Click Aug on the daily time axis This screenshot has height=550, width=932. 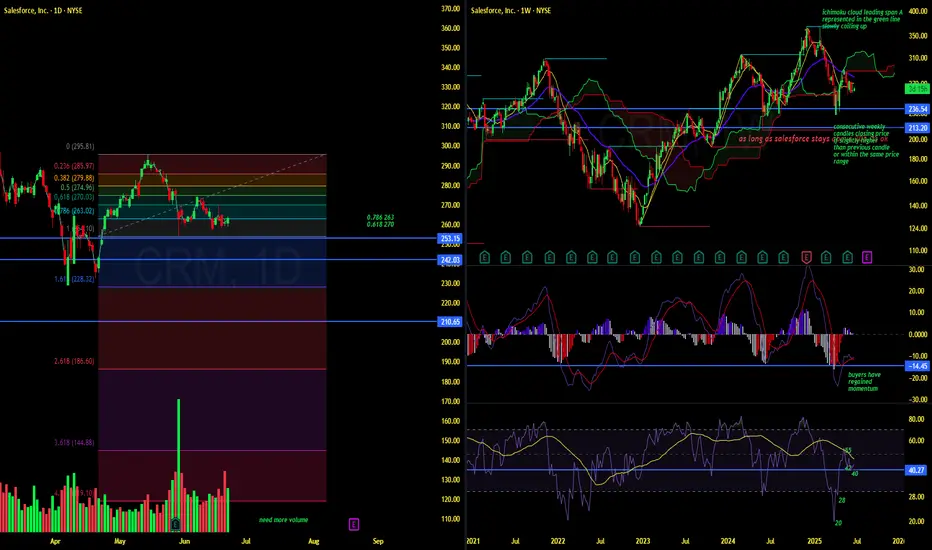point(314,541)
